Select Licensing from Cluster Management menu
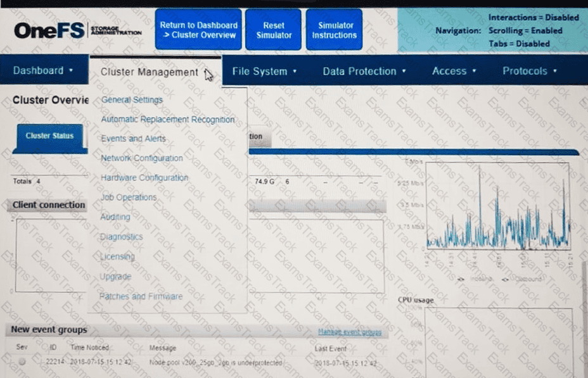588x378 pixels. [117, 256]
